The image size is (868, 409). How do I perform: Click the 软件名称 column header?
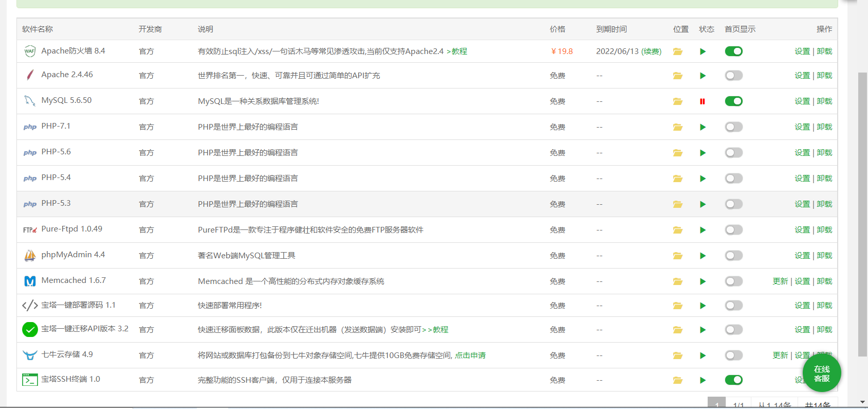(38, 29)
